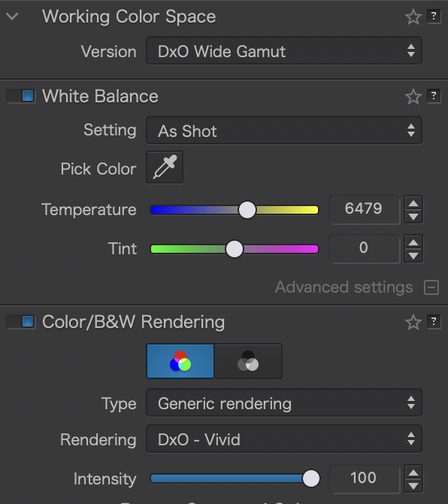
Task: Collapse the Working Color Space panel chevron
Action: click(12, 17)
